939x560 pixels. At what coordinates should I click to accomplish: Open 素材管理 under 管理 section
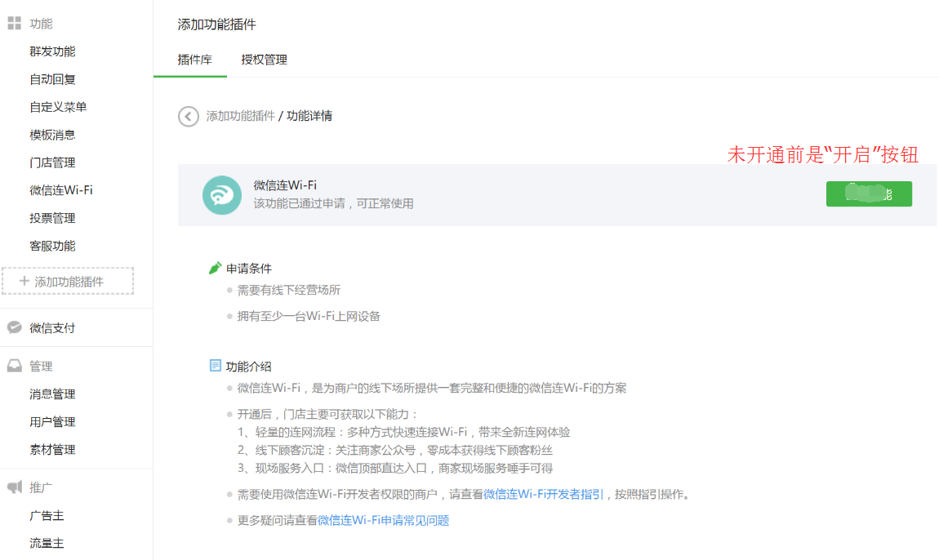[x=52, y=450]
